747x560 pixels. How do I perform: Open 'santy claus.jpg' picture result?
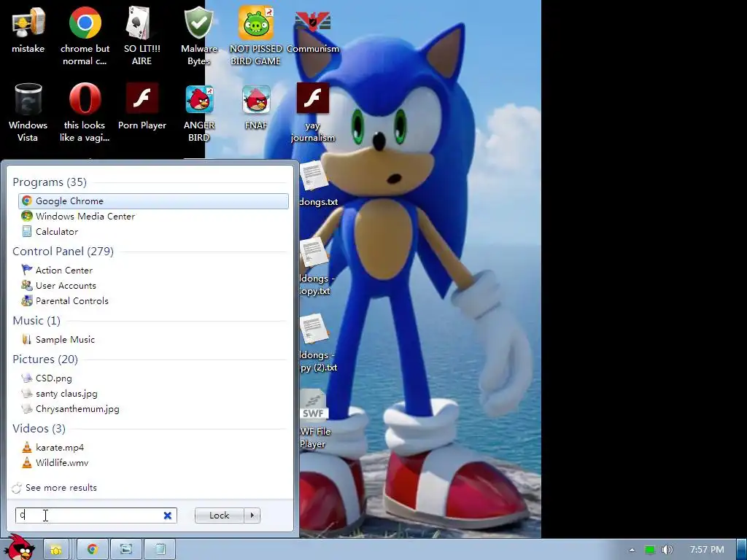pos(153,393)
